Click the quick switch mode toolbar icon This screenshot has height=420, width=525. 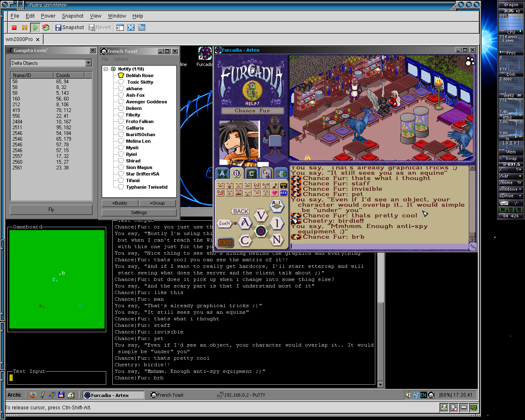pyautogui.click(x=142, y=27)
